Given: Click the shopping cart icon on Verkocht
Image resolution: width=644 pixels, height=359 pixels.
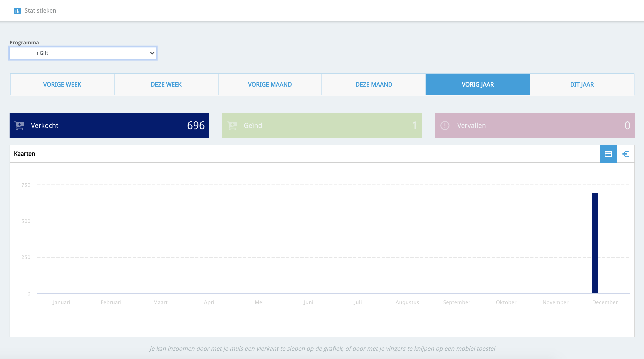Looking at the screenshot, I should point(19,126).
